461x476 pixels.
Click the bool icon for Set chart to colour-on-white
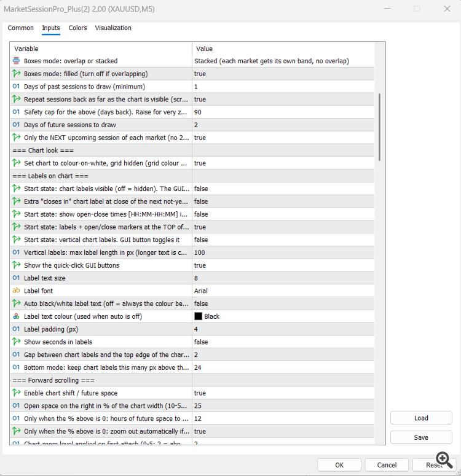point(16,163)
